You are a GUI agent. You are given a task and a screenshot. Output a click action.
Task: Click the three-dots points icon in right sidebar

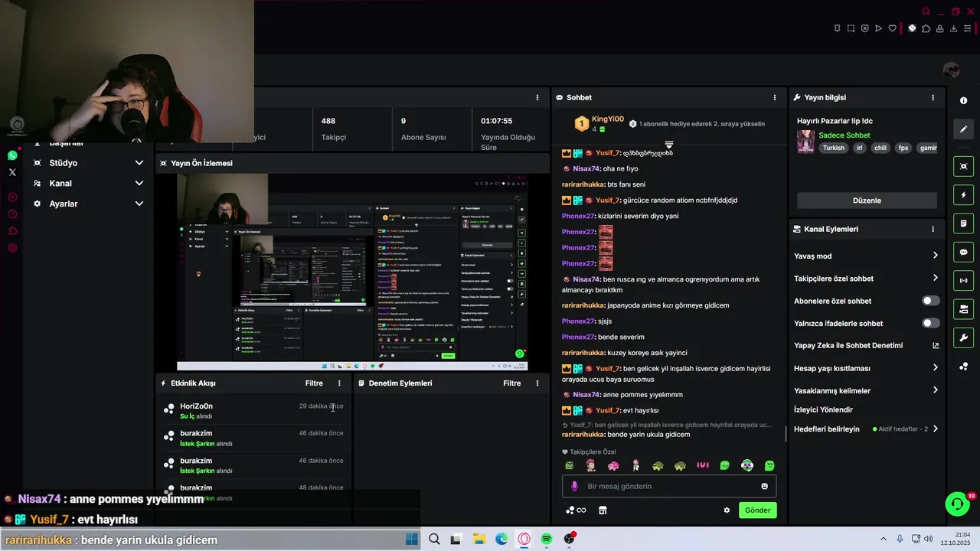click(963, 367)
